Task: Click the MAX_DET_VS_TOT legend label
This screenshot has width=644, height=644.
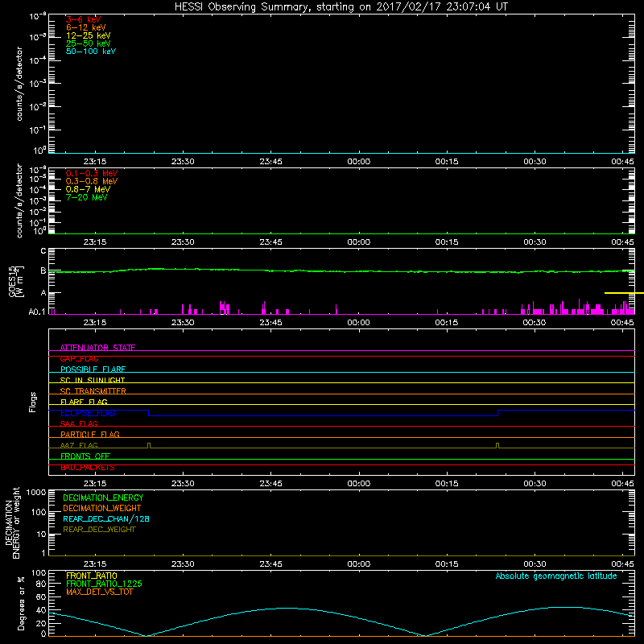Action: tap(99, 592)
